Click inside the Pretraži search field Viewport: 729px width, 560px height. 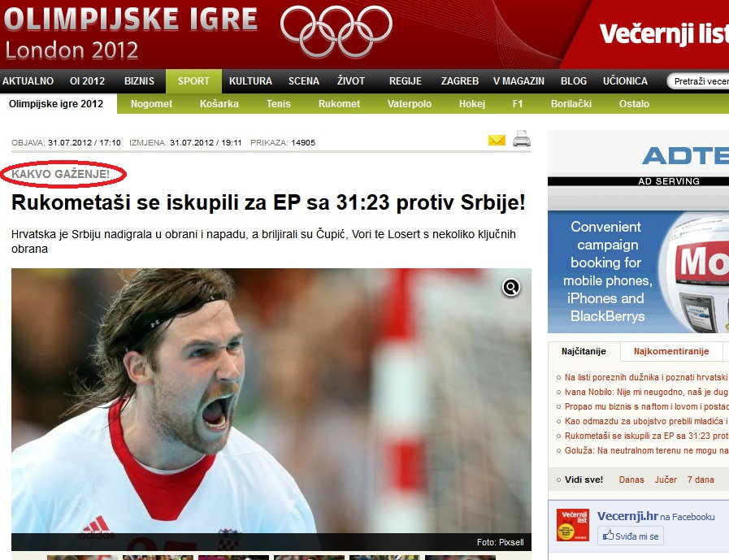click(x=698, y=81)
